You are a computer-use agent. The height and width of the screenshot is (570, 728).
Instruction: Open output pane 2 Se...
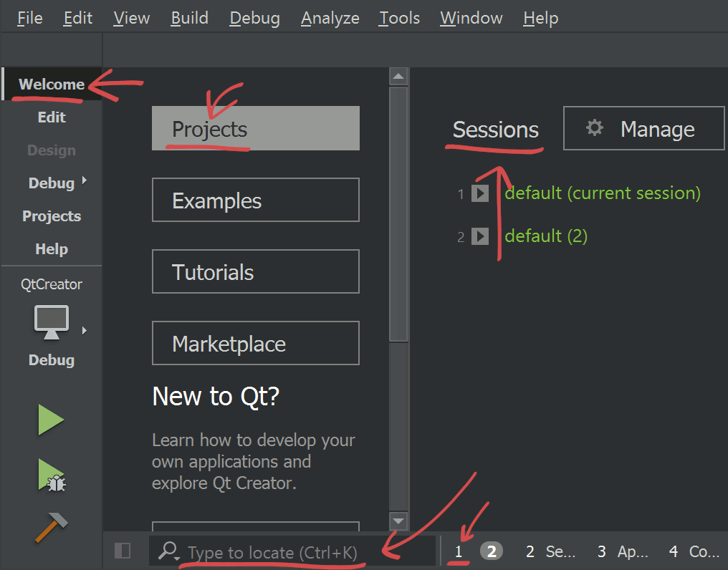(550, 551)
